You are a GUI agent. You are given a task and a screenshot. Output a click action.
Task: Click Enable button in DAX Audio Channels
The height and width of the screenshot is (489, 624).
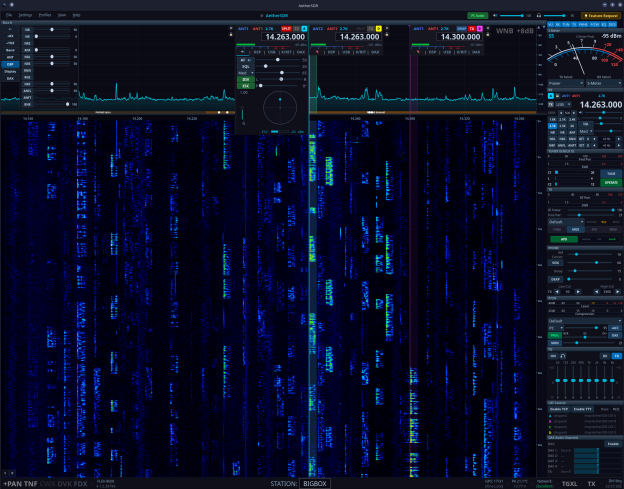coord(613,444)
